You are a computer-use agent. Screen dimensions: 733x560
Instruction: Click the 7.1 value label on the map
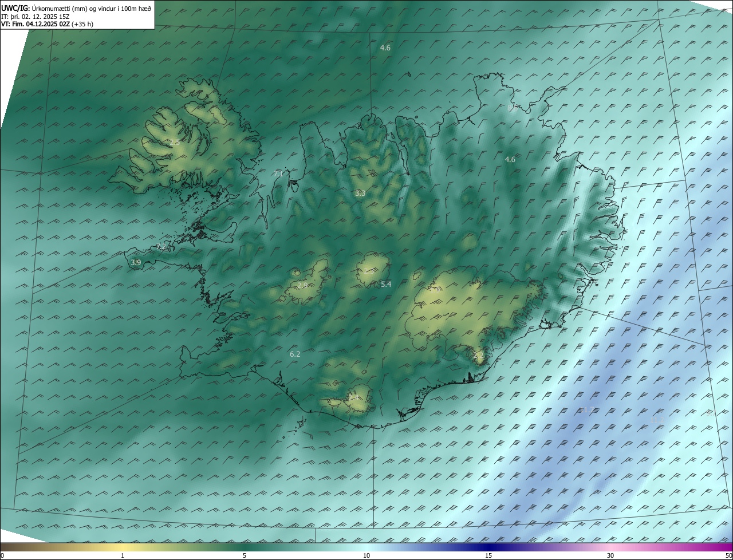point(279,173)
